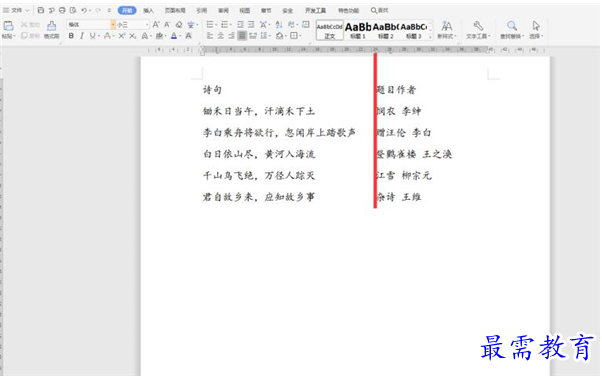Image resolution: width=602 pixels, height=379 pixels.
Task: Switch to the 引用 tab
Action: (x=202, y=10)
